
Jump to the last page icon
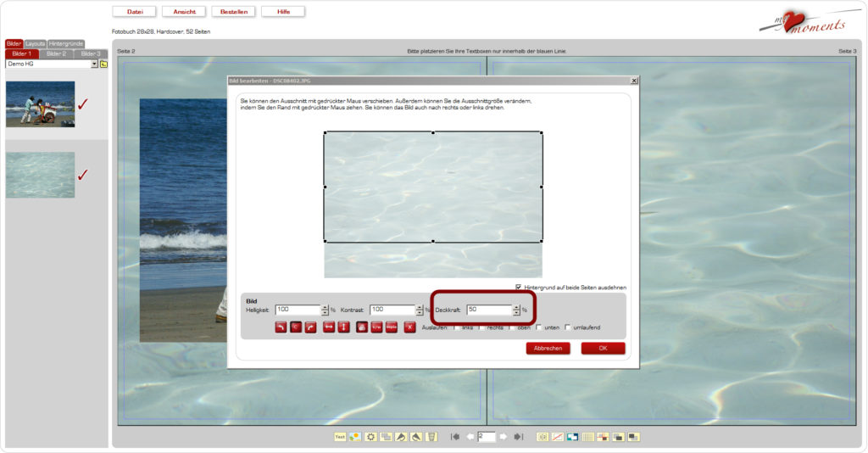[518, 437]
